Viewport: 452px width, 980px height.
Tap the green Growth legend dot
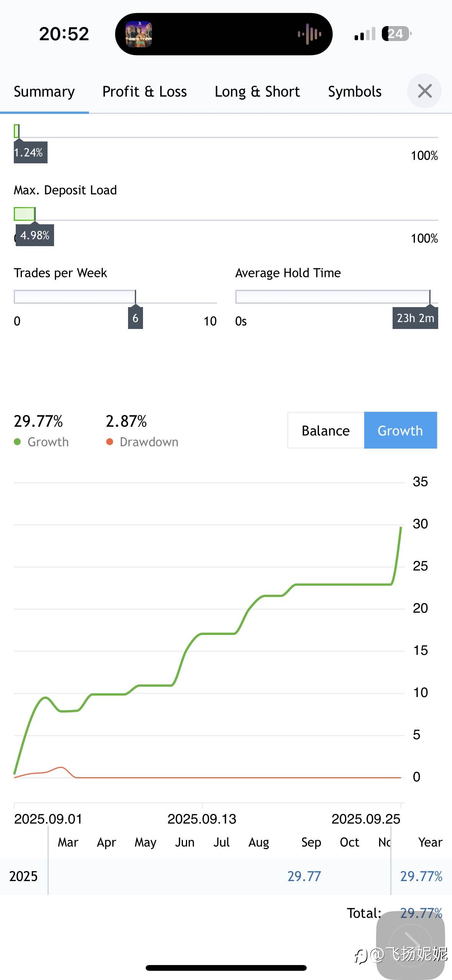click(17, 442)
